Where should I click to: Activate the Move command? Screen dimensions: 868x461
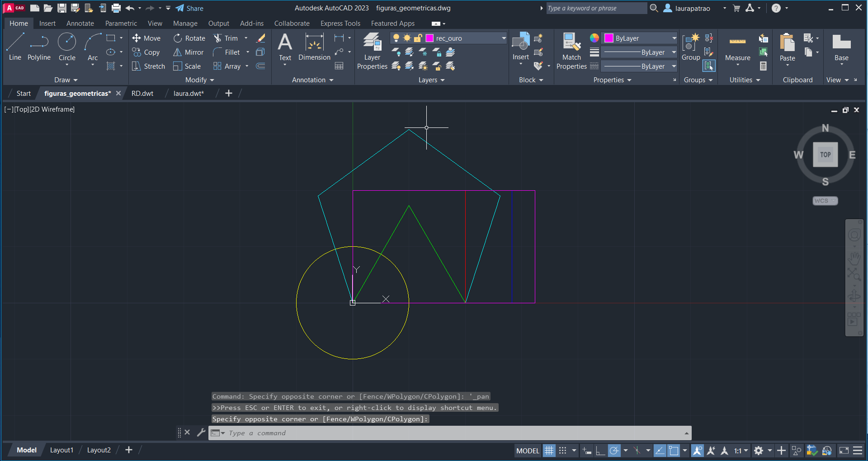pos(146,38)
